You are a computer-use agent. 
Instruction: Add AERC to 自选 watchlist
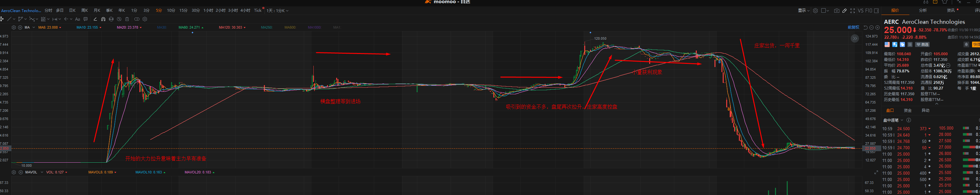tap(922, 44)
